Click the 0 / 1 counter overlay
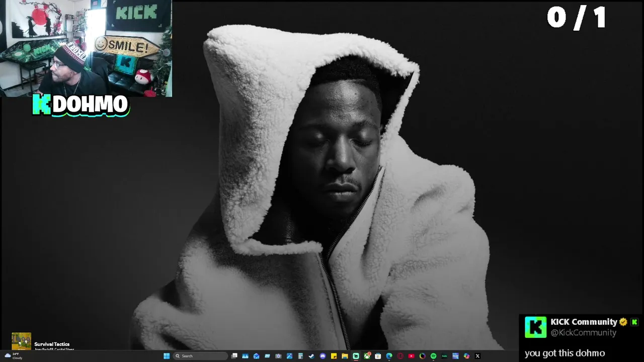The image size is (644, 362). [577, 18]
